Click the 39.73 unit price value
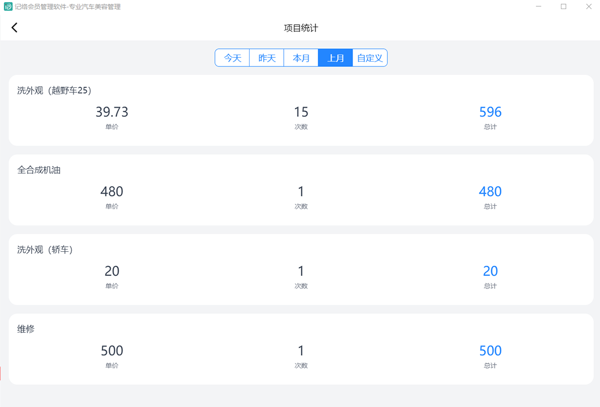The width and height of the screenshot is (600, 407). click(112, 112)
